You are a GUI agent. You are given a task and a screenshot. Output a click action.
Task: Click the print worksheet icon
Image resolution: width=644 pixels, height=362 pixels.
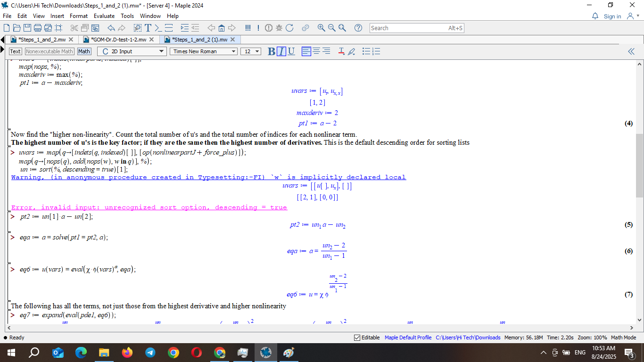[38, 28]
